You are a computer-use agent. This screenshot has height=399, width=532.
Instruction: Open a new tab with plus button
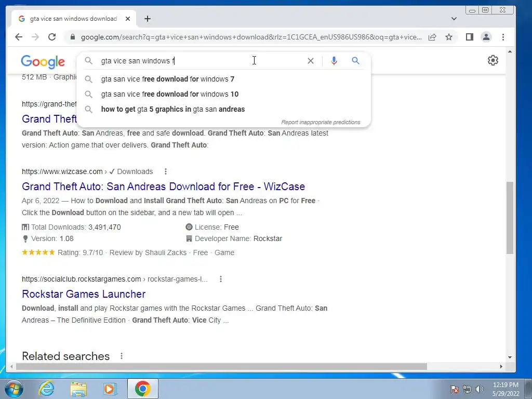[147, 19]
